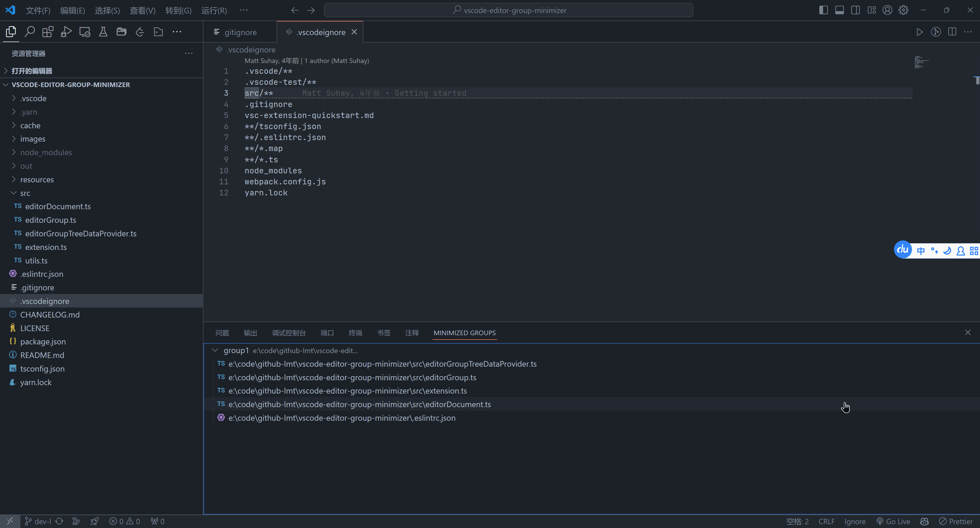
Task: Click the split editor icon top right
Action: click(952, 32)
